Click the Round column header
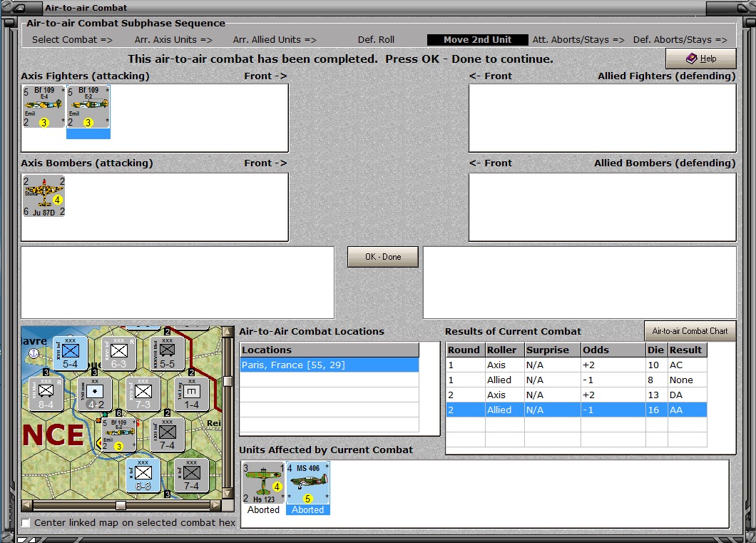The height and width of the screenshot is (543, 756). 465,350
